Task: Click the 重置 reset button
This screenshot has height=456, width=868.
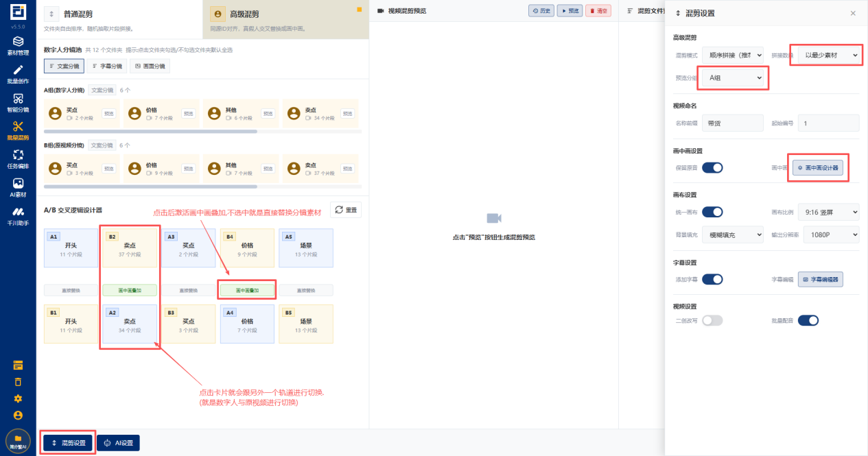Action: (x=346, y=210)
